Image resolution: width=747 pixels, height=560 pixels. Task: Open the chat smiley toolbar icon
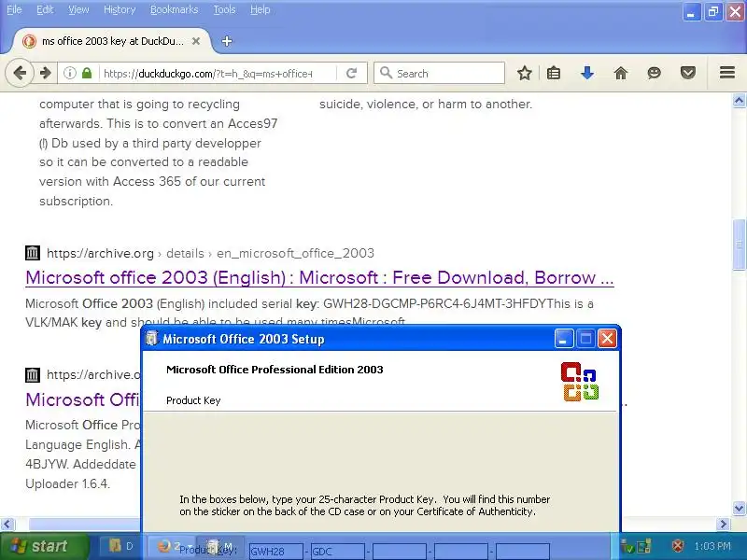pyautogui.click(x=655, y=74)
